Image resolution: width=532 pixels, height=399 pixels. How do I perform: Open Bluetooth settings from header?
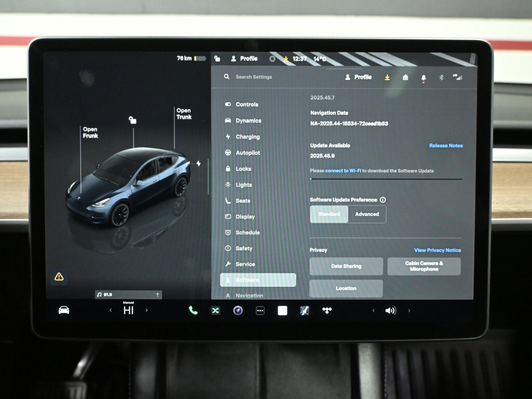pos(441,77)
